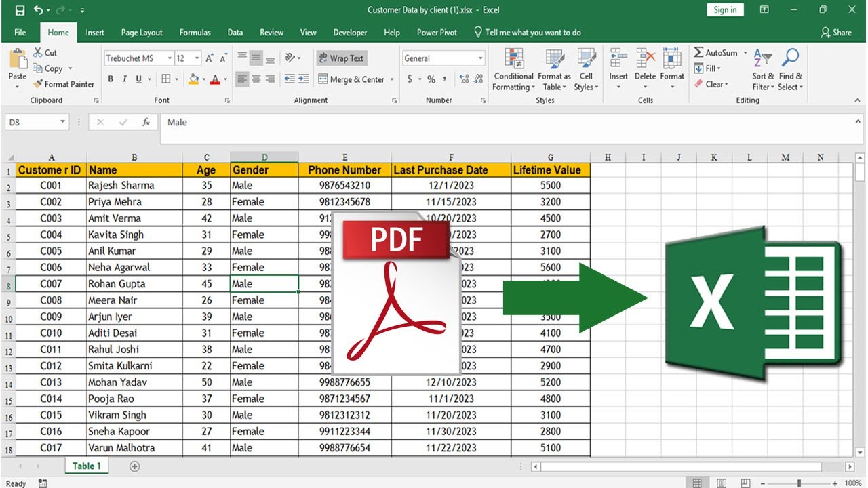Apply cell Borders icon
The image size is (868, 488).
tap(166, 79)
